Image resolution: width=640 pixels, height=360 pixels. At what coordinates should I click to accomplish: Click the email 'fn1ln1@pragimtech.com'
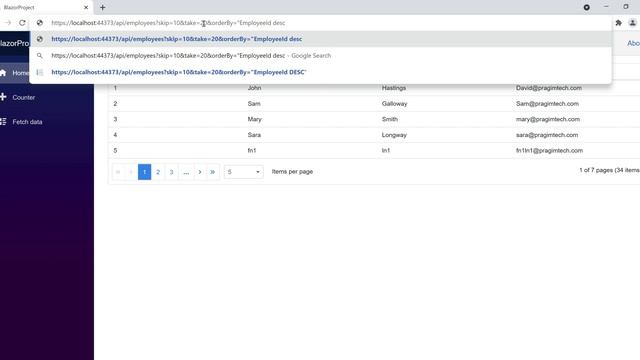[x=549, y=150]
